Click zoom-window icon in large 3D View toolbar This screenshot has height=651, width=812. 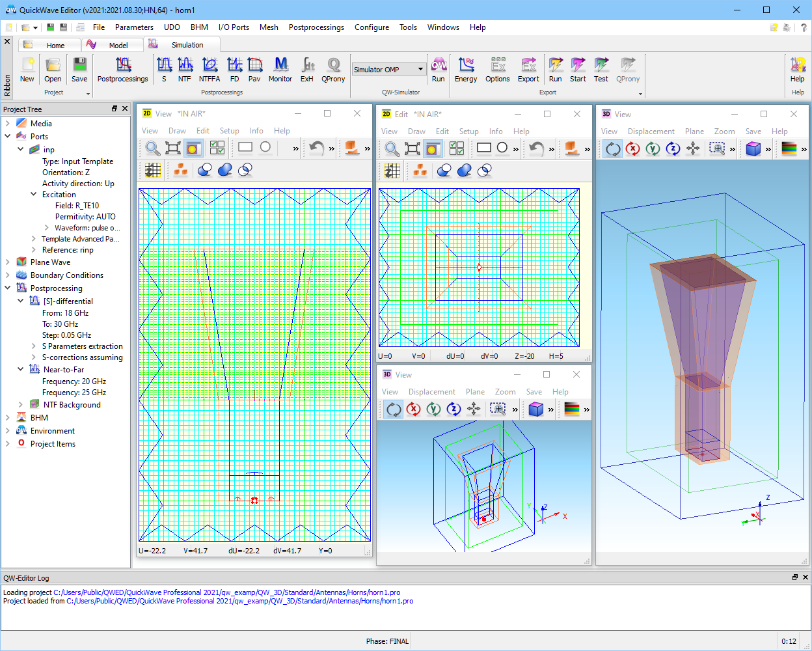coord(717,148)
